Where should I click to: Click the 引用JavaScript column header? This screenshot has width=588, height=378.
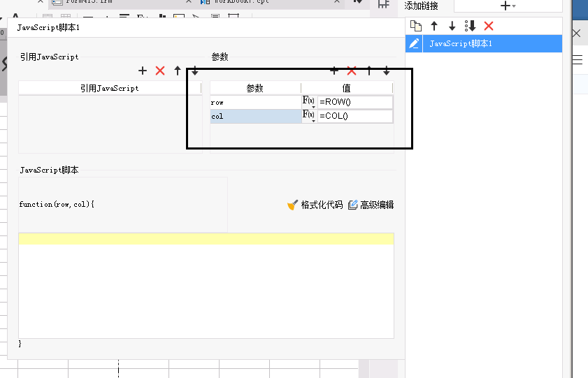click(x=110, y=88)
